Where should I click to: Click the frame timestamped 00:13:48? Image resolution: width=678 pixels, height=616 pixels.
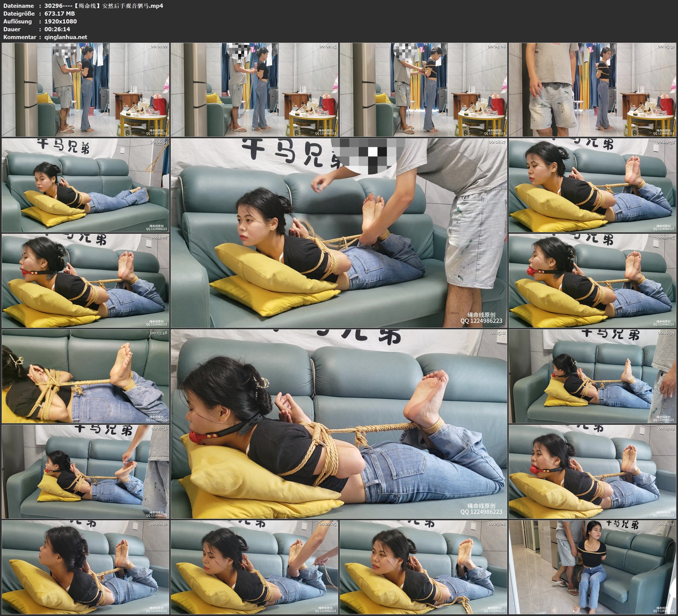click(x=85, y=376)
